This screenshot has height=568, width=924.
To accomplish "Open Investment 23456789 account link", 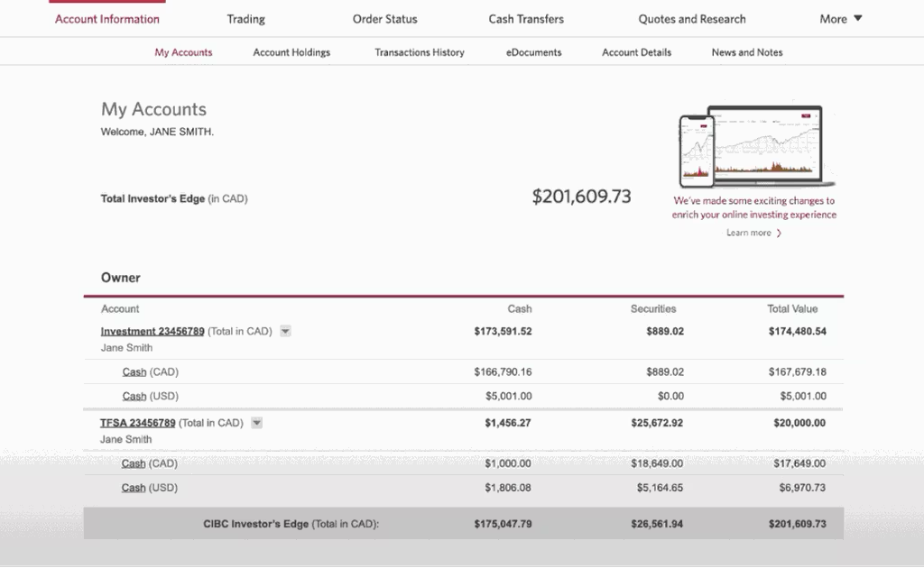I will pyautogui.click(x=152, y=331).
